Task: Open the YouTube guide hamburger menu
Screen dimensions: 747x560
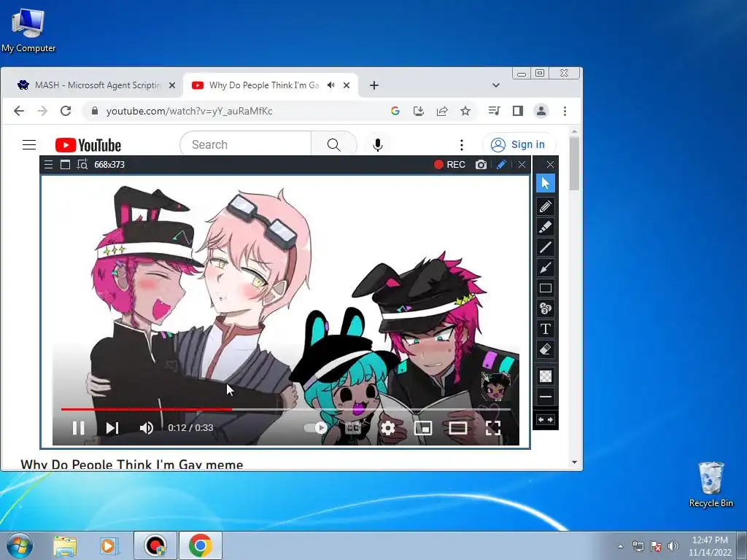Action: pyautogui.click(x=29, y=144)
